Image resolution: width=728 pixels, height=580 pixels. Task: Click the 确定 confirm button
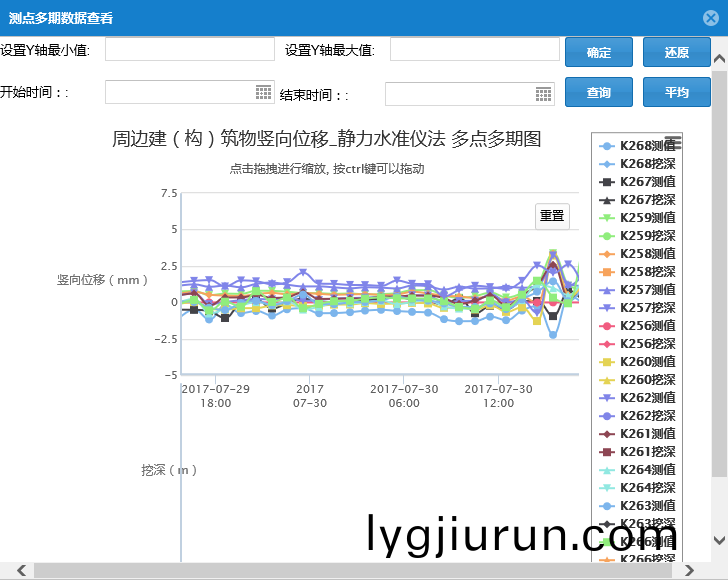click(598, 52)
